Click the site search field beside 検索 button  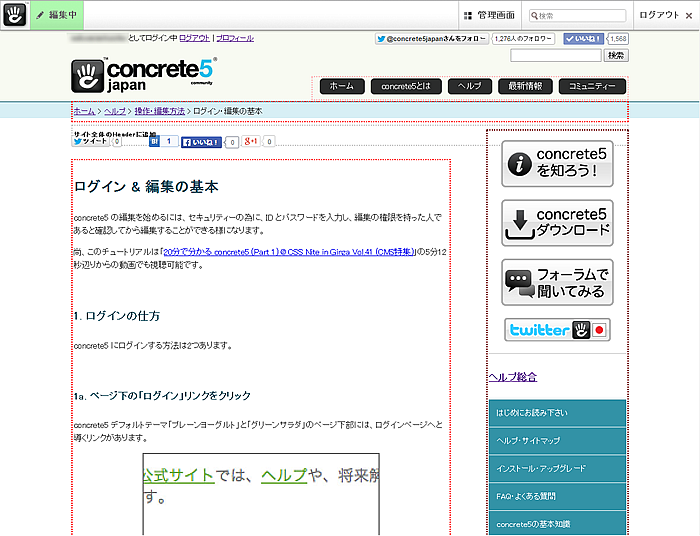[555, 56]
